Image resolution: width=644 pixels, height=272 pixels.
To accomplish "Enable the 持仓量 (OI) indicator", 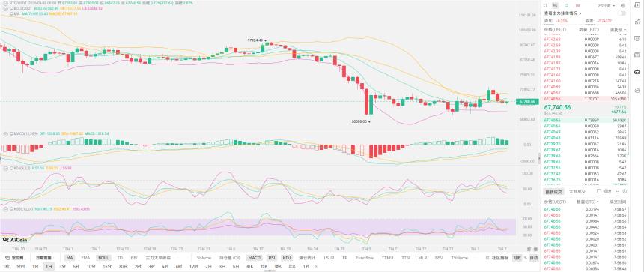I will 230,258.
